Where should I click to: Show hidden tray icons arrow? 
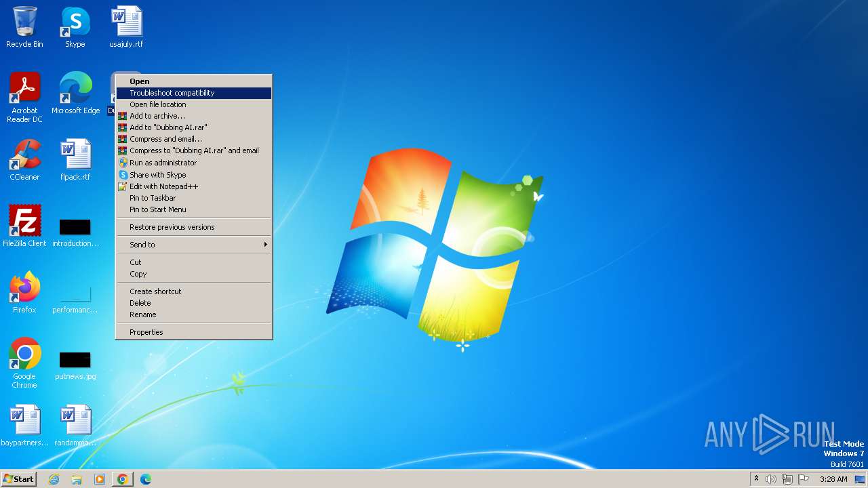click(x=756, y=479)
